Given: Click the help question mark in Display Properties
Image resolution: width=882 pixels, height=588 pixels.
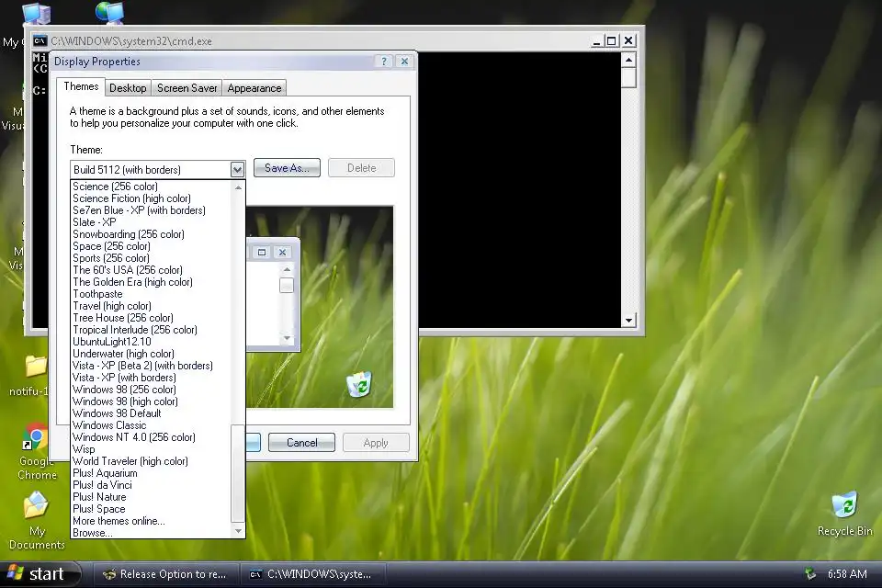Looking at the screenshot, I should tap(384, 62).
